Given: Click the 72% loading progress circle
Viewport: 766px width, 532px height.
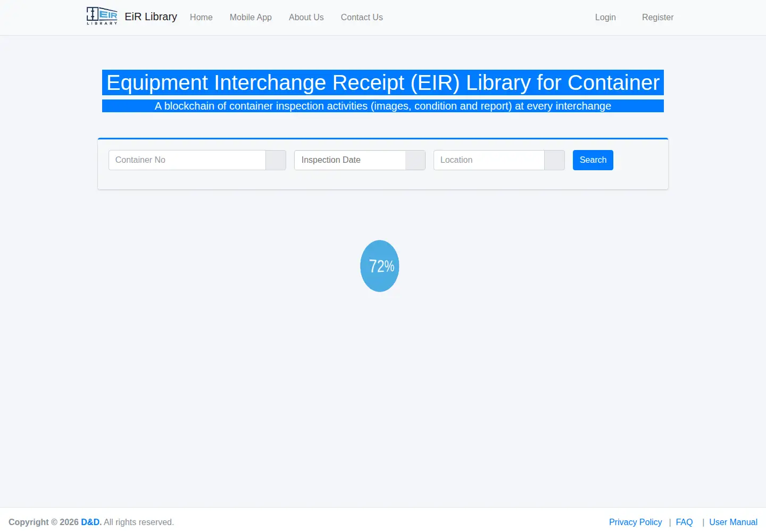Looking at the screenshot, I should click(x=380, y=266).
